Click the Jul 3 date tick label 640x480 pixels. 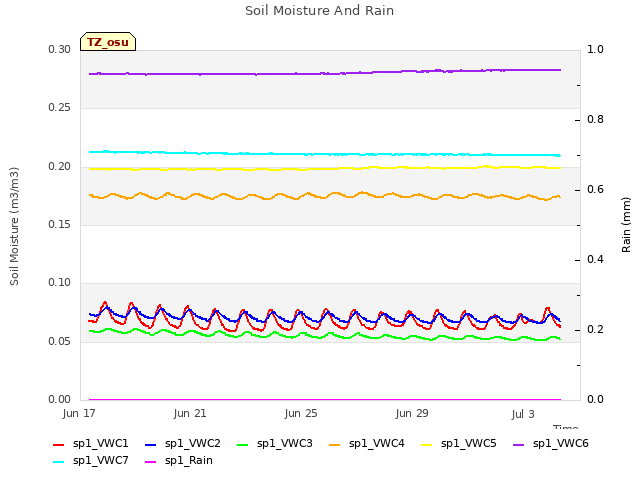[523, 414]
